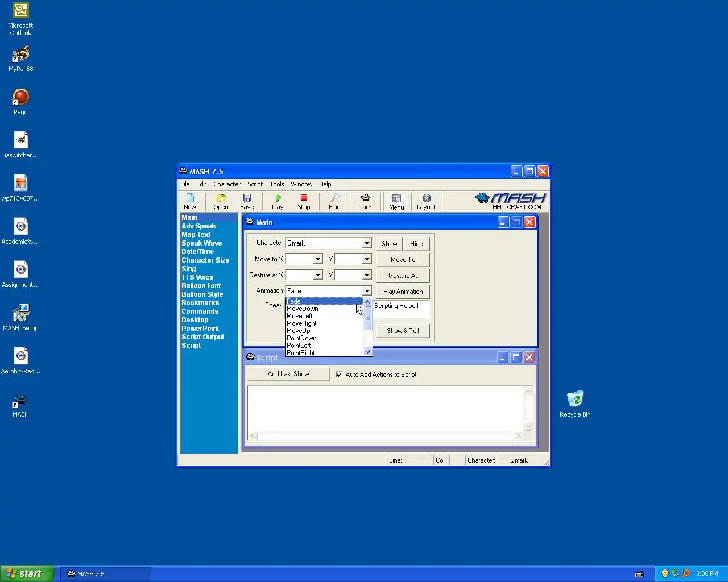Click the Gesture At button

(x=403, y=276)
